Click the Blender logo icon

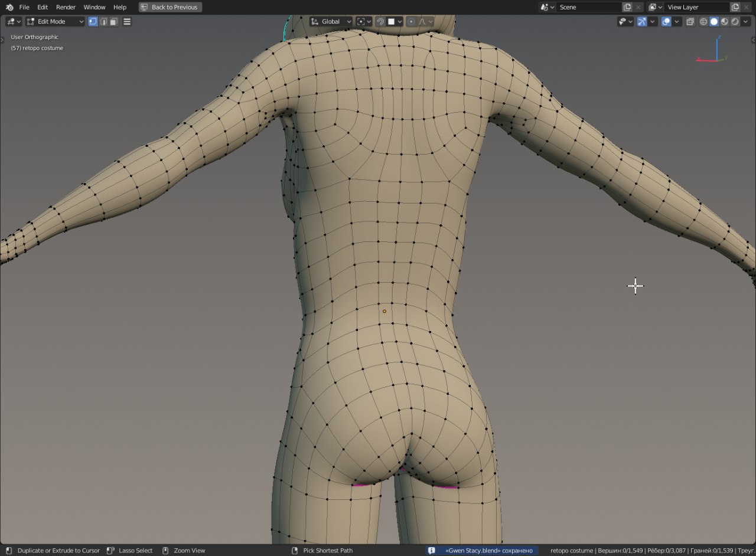9,7
